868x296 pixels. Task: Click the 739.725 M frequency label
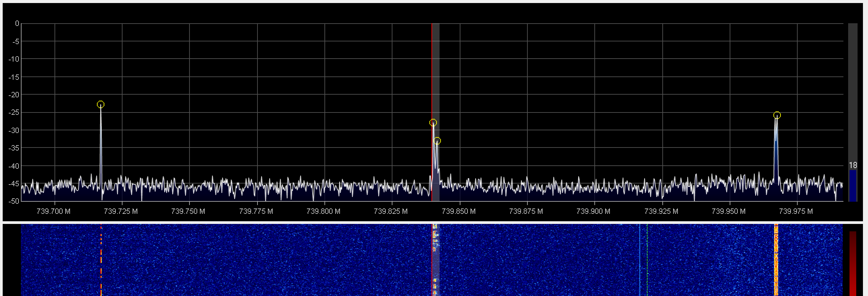[120, 211]
